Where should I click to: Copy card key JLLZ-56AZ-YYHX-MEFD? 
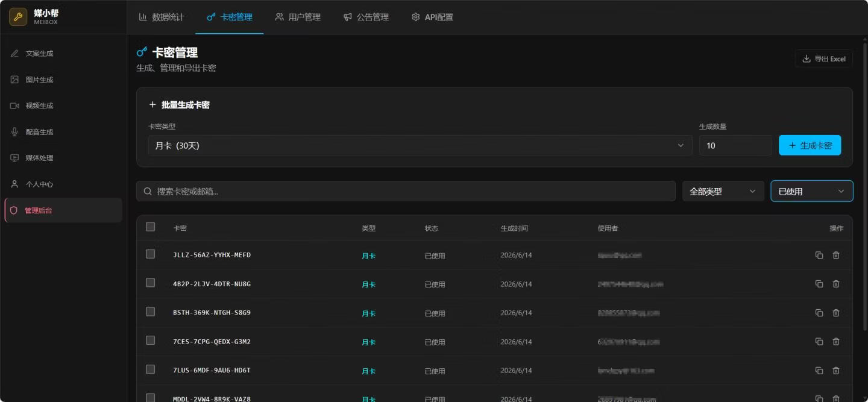(x=819, y=255)
